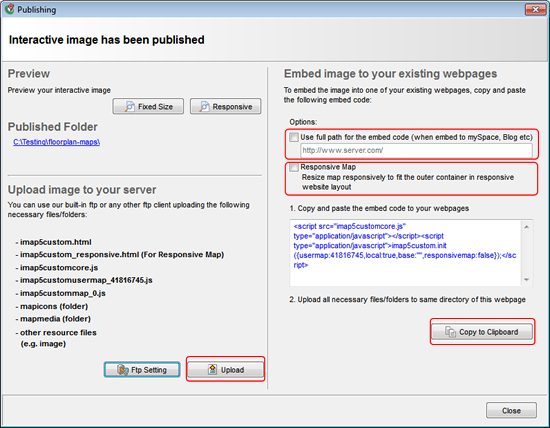
Task: Open the Ftp Setting button
Action: pos(142,370)
